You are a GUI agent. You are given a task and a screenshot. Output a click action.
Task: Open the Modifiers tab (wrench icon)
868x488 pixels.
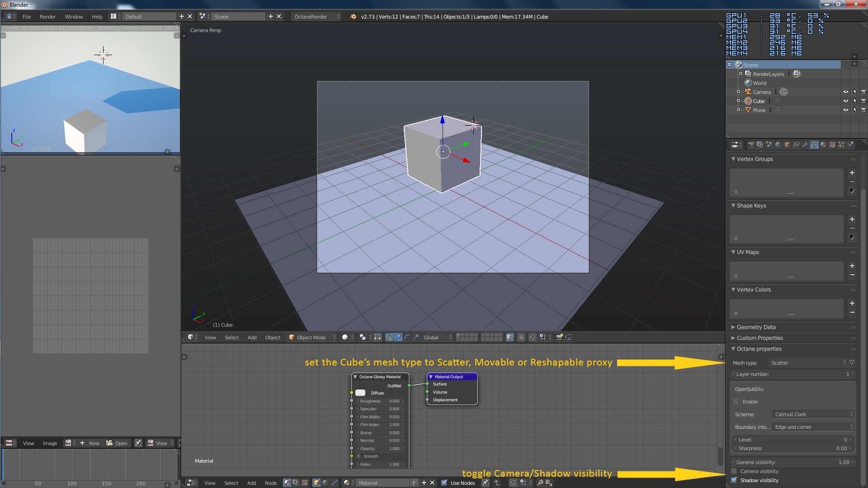pos(805,145)
